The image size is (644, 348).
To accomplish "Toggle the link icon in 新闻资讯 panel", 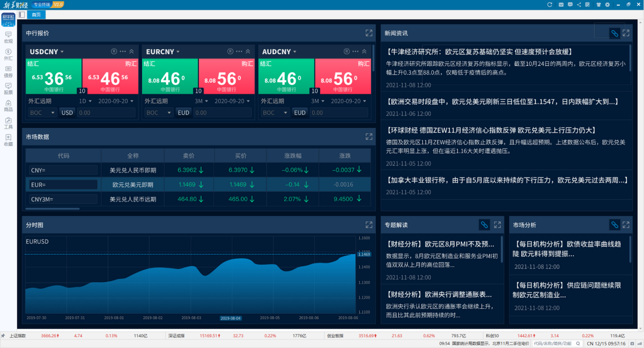I will 615,33.
